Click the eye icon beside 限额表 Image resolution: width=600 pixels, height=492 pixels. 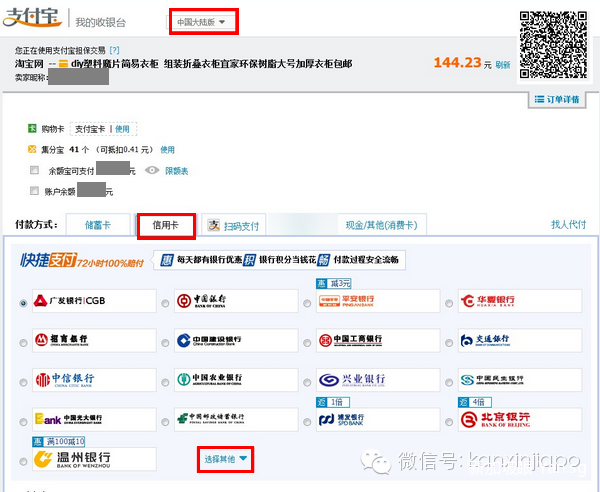[152, 170]
